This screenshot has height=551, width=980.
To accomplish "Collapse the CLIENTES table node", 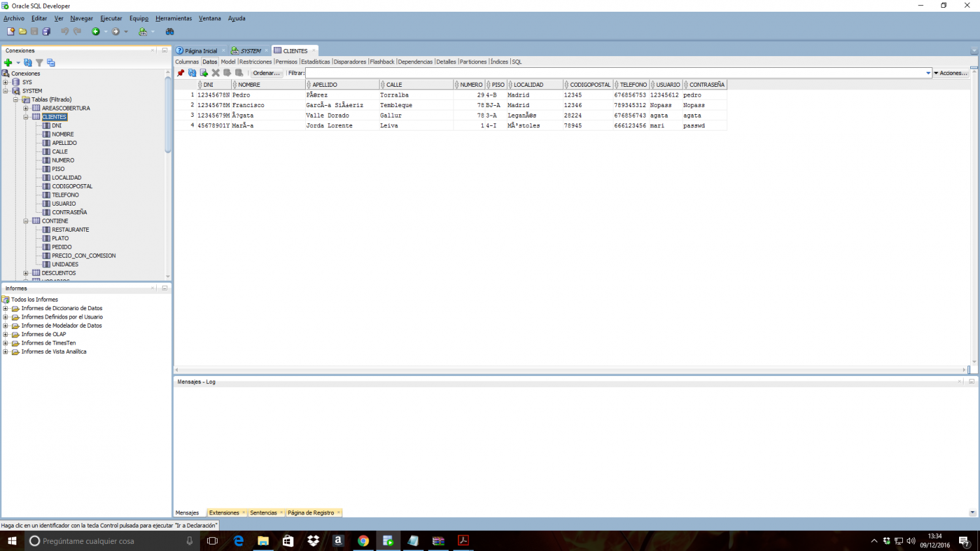I will pos(26,117).
